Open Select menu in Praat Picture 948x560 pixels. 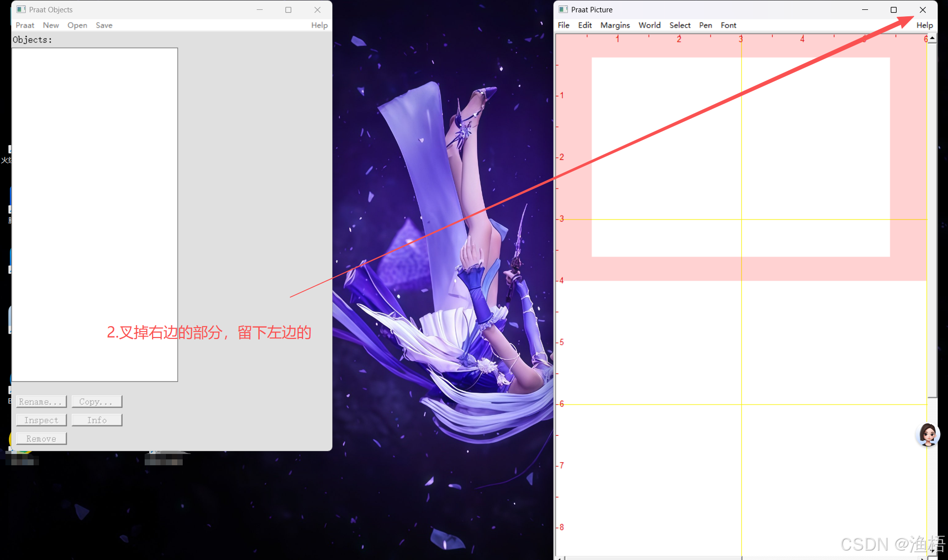click(x=680, y=25)
